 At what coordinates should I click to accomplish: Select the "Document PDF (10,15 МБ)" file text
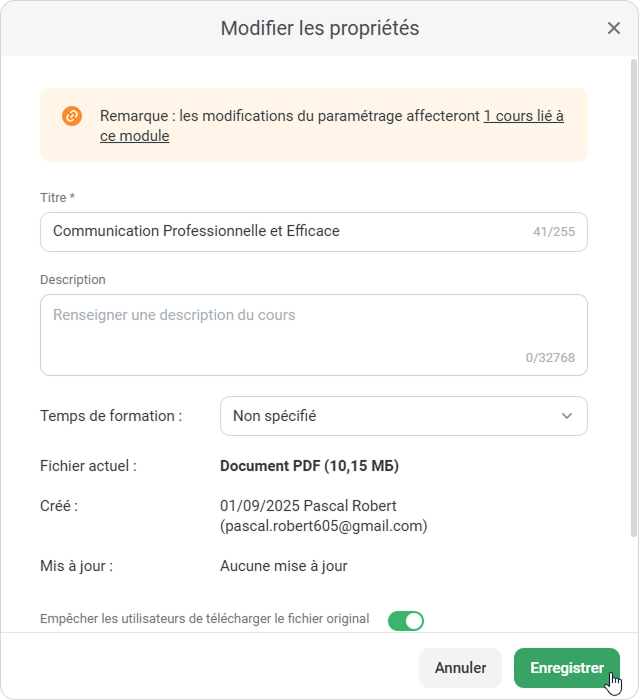(x=309, y=466)
